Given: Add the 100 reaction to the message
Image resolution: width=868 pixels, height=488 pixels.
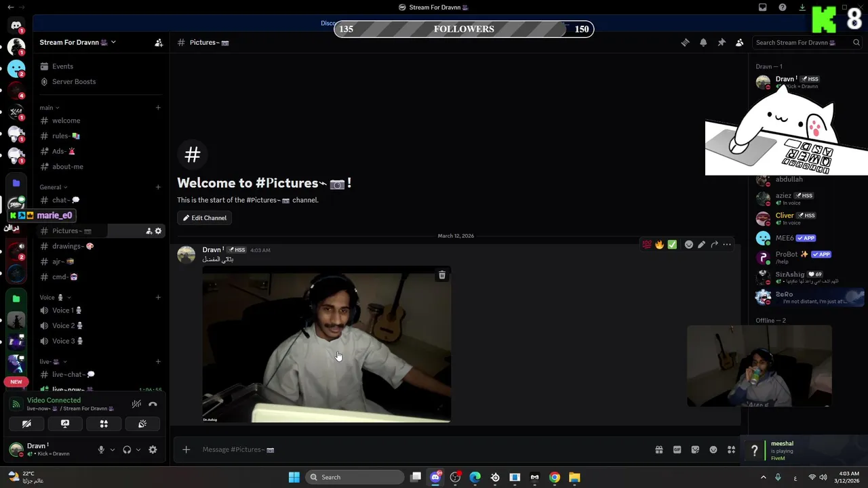Looking at the screenshot, I should click(x=647, y=244).
